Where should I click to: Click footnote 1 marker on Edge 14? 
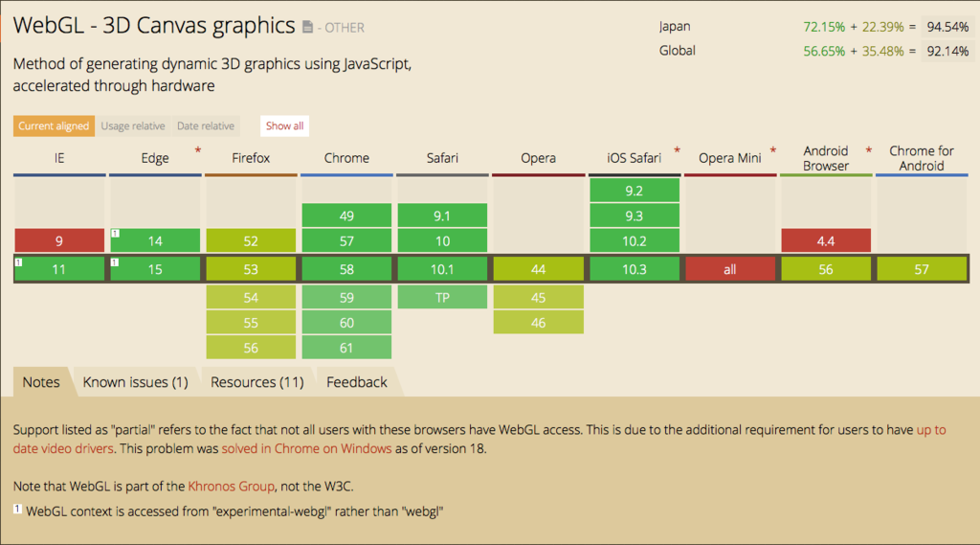[x=115, y=234]
